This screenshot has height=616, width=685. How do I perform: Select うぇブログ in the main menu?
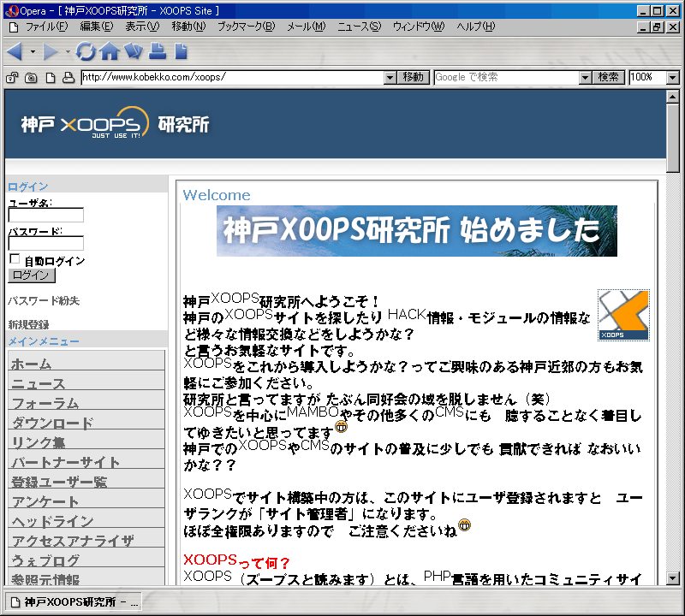[x=86, y=559]
